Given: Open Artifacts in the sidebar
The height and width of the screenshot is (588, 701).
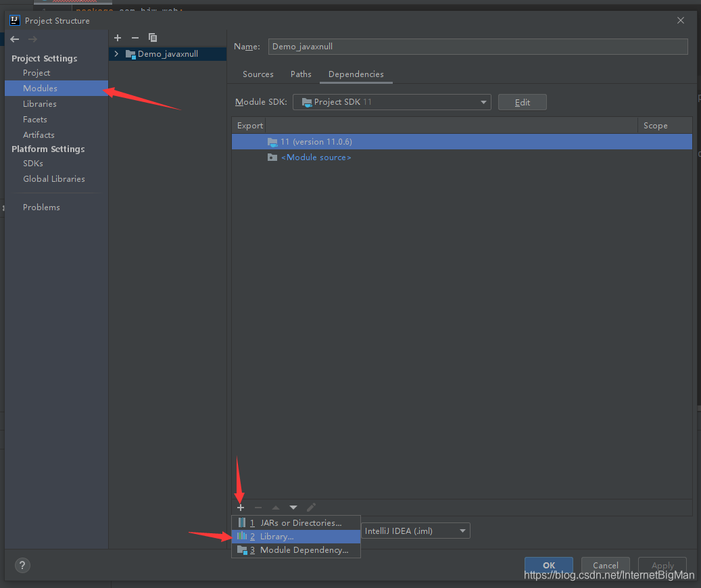Looking at the screenshot, I should pyautogui.click(x=39, y=135).
